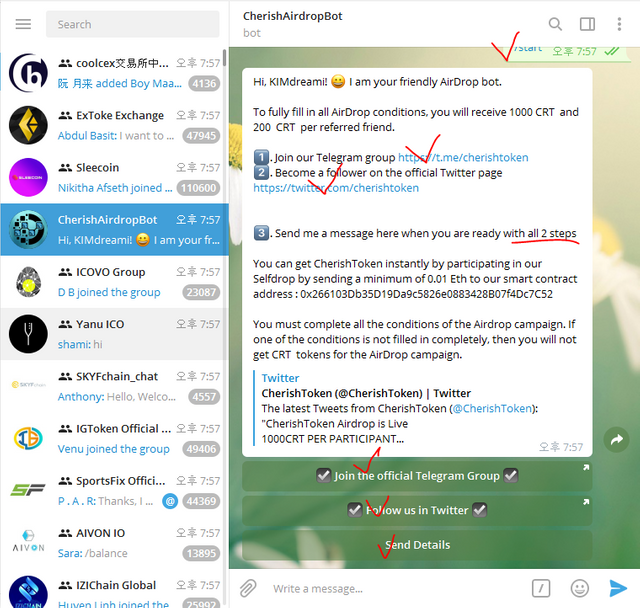Click the ICOVO Group avatar
Image resolution: width=640 pixels, height=608 pixels.
28,282
